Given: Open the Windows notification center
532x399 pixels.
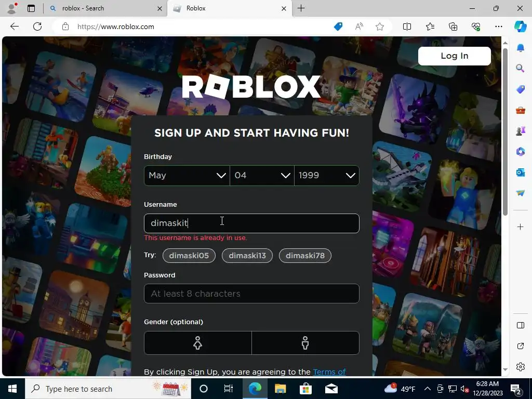Looking at the screenshot, I should click(x=516, y=389).
